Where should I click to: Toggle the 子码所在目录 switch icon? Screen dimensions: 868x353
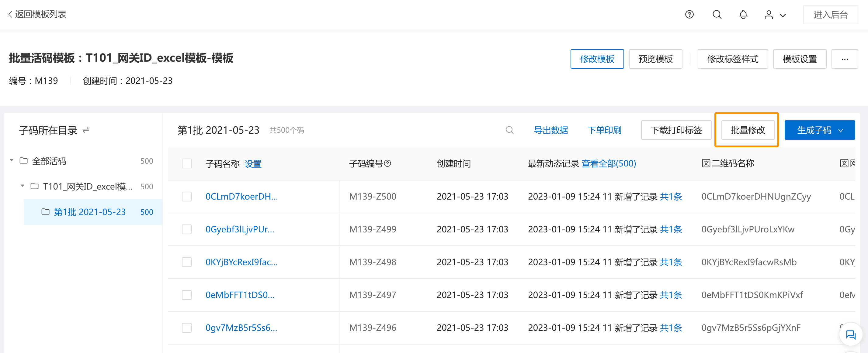pyautogui.click(x=86, y=130)
